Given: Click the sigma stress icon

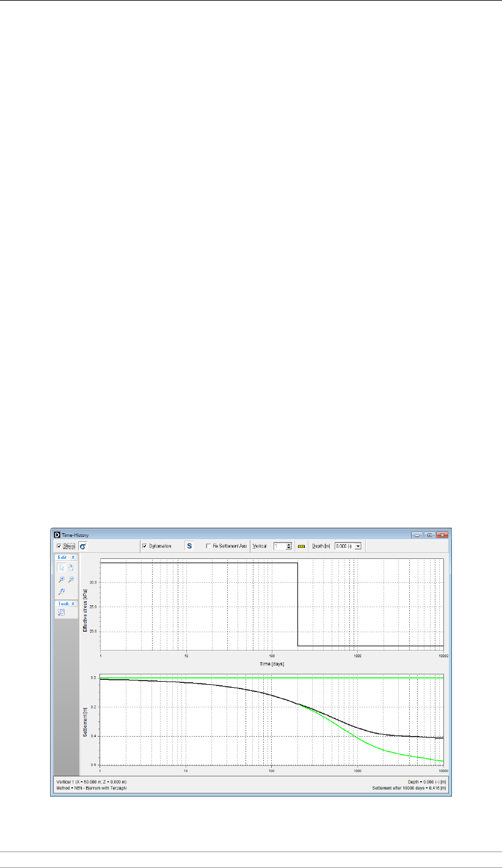Looking at the screenshot, I should pyautogui.click(x=82, y=546).
